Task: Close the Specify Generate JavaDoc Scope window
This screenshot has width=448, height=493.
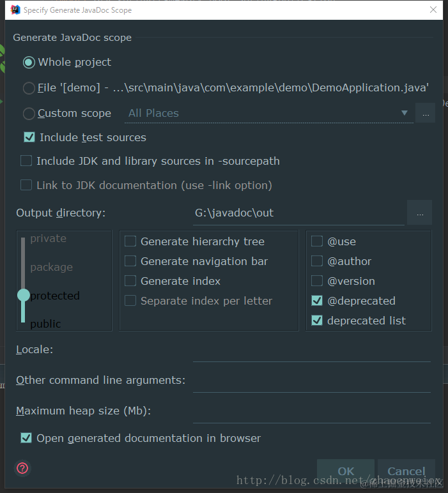Action: 433,10
